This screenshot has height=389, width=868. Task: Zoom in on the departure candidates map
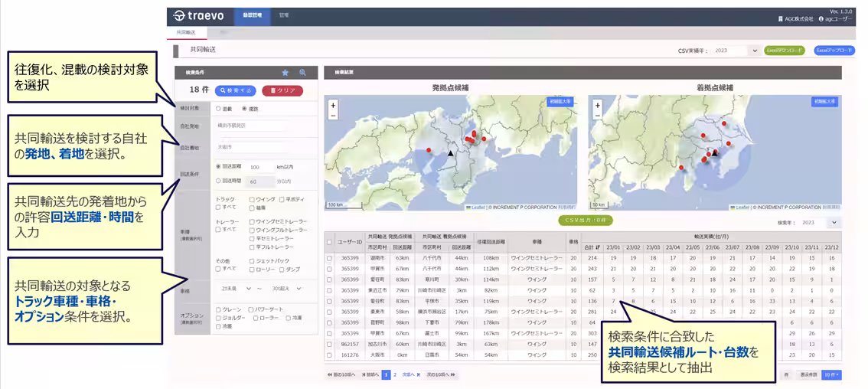point(333,106)
